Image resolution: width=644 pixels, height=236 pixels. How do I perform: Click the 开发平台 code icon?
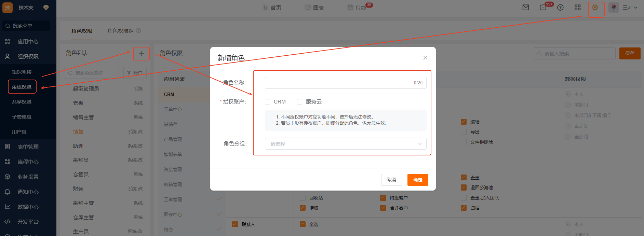tap(7, 222)
